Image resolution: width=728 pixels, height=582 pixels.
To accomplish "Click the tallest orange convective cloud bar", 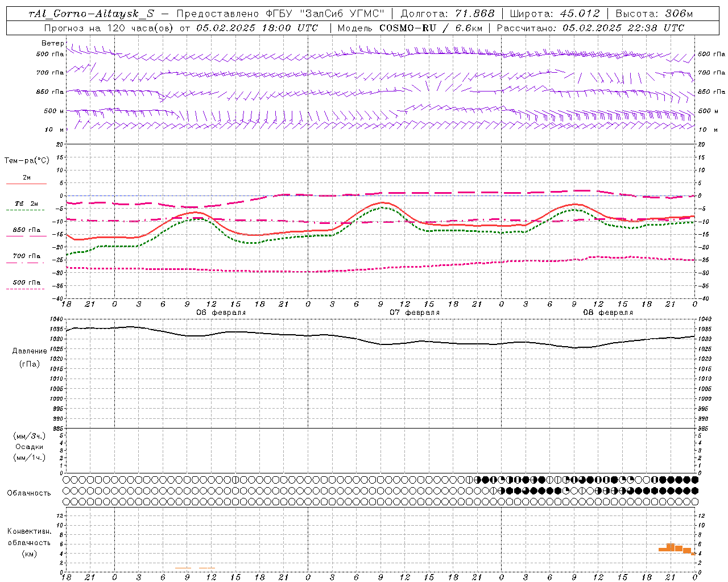I will coord(671,547).
